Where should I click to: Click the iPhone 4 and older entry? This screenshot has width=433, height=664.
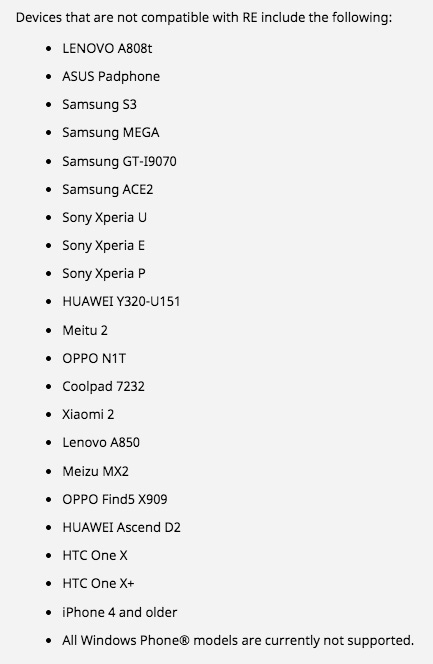click(x=120, y=612)
